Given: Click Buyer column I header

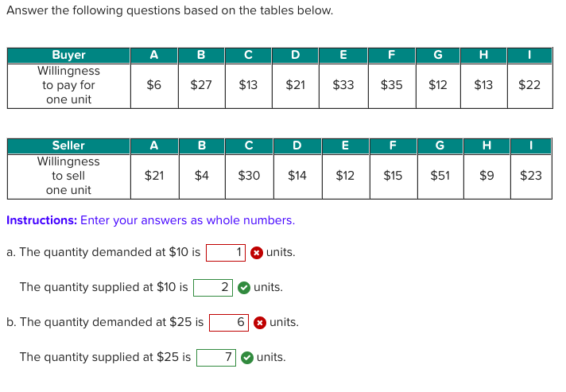Looking at the screenshot, I should 529,55.
